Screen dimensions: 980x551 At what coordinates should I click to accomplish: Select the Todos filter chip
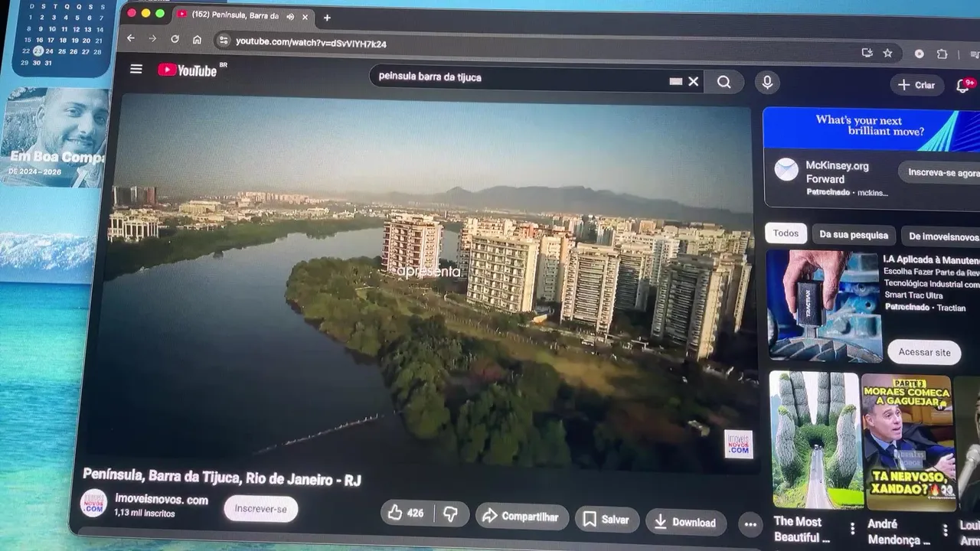point(786,233)
